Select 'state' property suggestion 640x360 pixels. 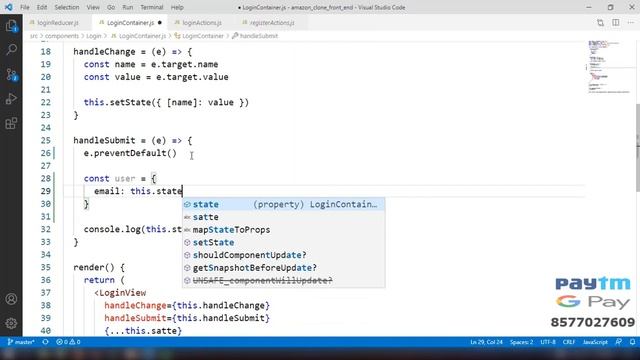click(x=284, y=204)
